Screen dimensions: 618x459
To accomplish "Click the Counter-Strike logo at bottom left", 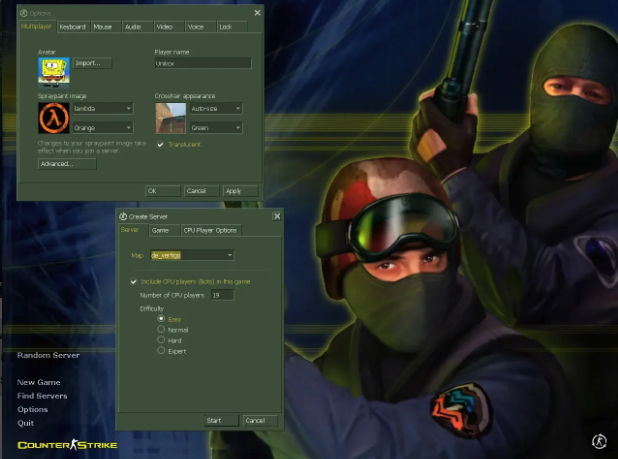I will 67,444.
